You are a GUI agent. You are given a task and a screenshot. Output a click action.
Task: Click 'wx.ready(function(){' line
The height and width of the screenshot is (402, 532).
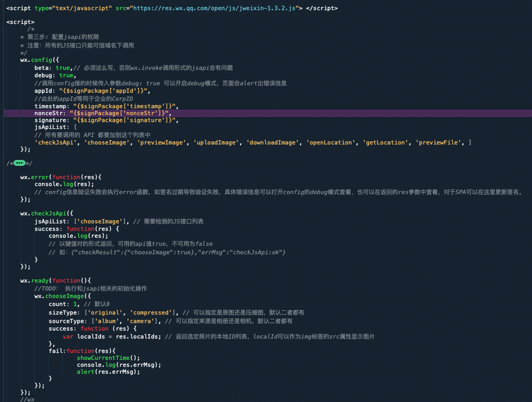pyautogui.click(x=55, y=280)
